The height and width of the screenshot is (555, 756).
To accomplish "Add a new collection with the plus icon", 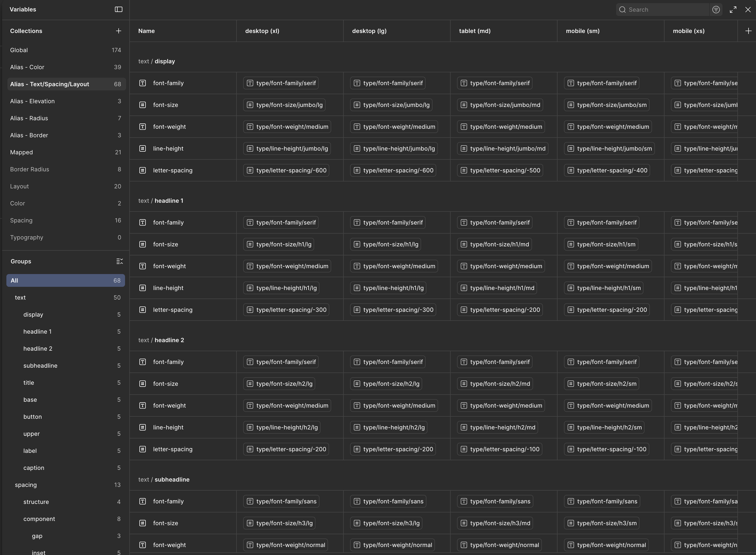I will 118,31.
